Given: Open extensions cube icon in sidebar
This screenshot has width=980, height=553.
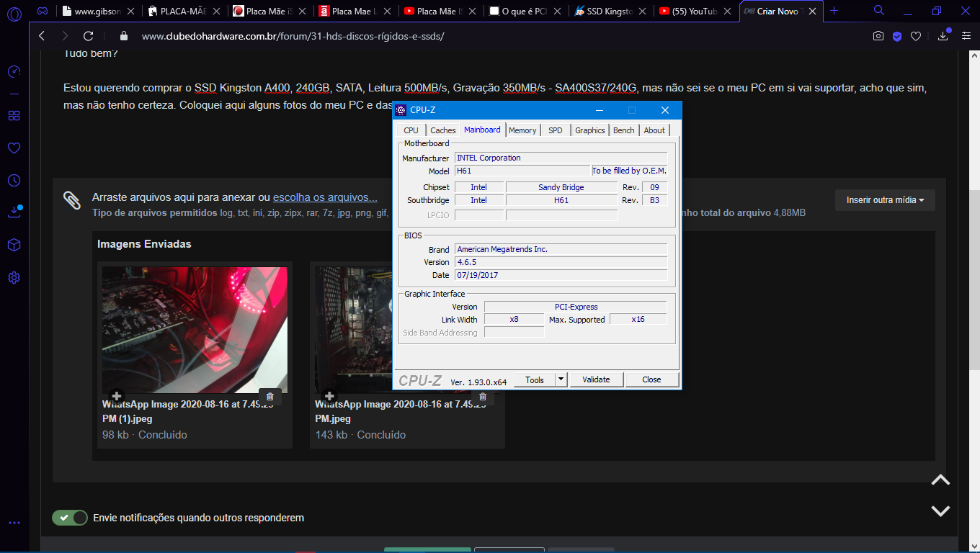Looking at the screenshot, I should pyautogui.click(x=14, y=245).
